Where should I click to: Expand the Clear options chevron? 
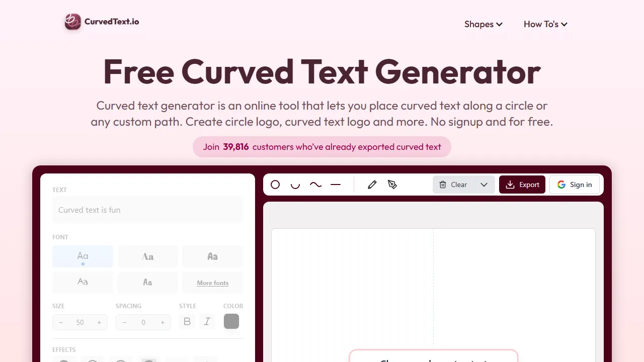(484, 185)
